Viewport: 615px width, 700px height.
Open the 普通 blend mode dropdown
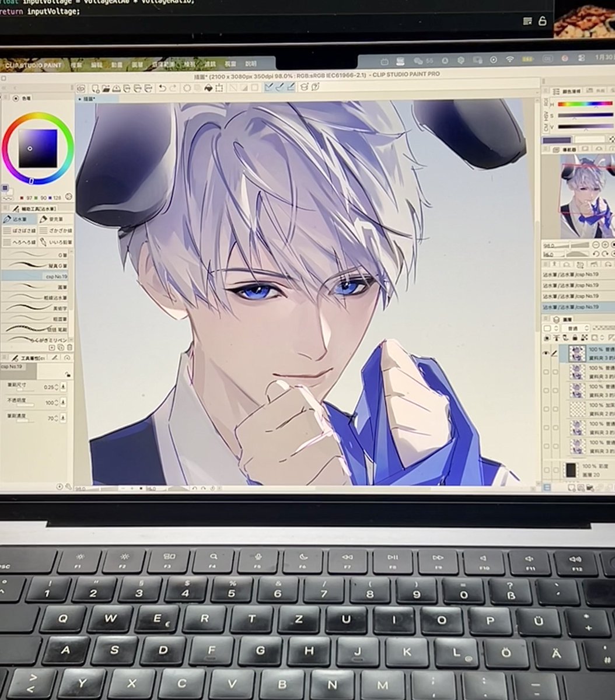[575, 328]
